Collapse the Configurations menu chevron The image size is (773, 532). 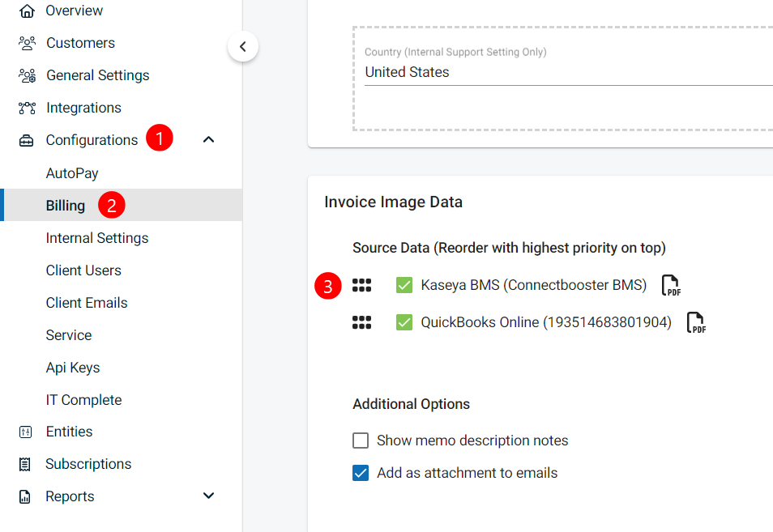click(208, 140)
